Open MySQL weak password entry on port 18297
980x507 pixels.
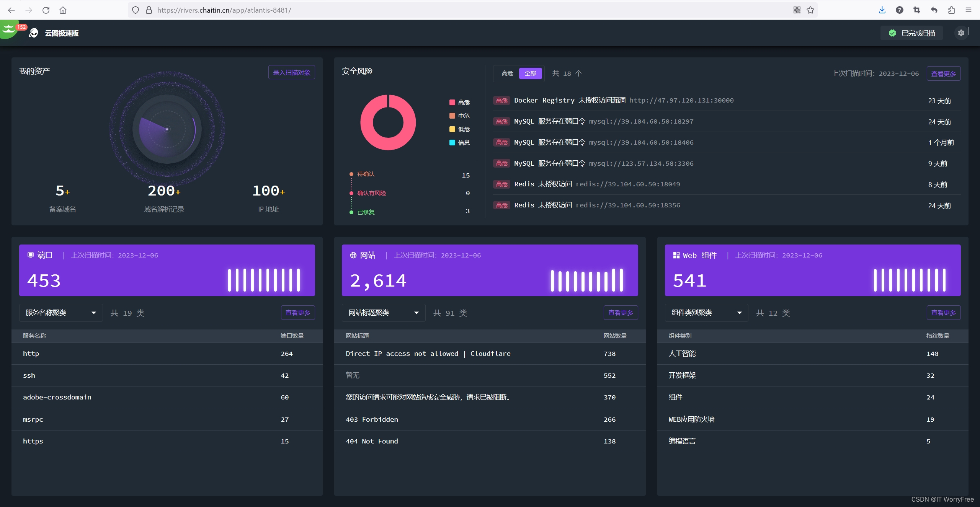727,121
